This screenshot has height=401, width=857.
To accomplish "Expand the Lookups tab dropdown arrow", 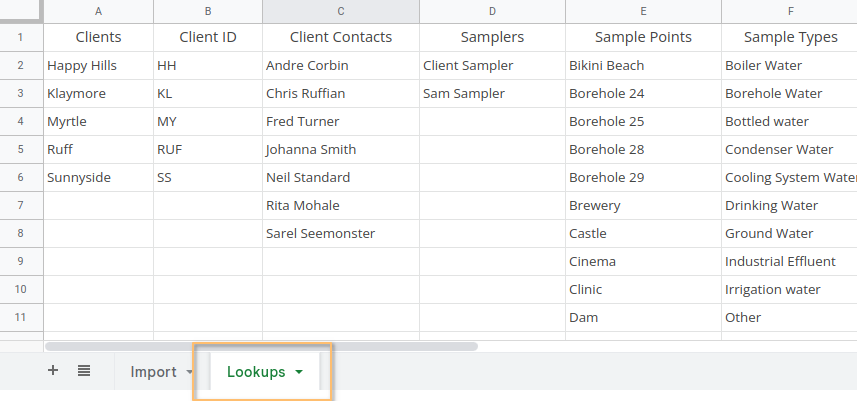I will point(299,373).
